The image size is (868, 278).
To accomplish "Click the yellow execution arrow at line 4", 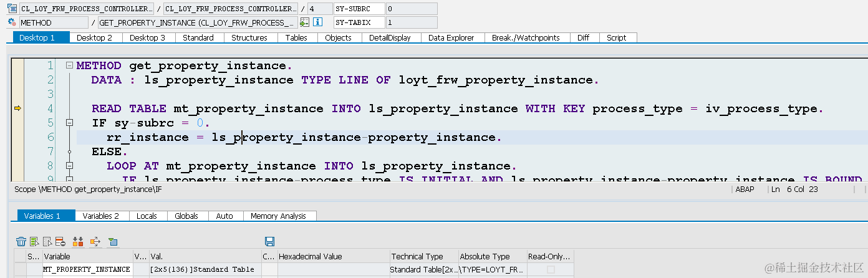I will [x=17, y=108].
